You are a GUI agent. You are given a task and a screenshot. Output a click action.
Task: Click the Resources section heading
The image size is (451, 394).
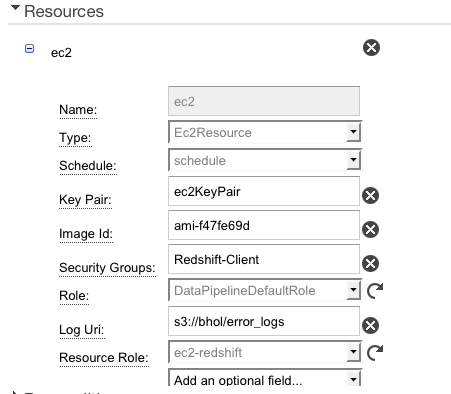[64, 11]
